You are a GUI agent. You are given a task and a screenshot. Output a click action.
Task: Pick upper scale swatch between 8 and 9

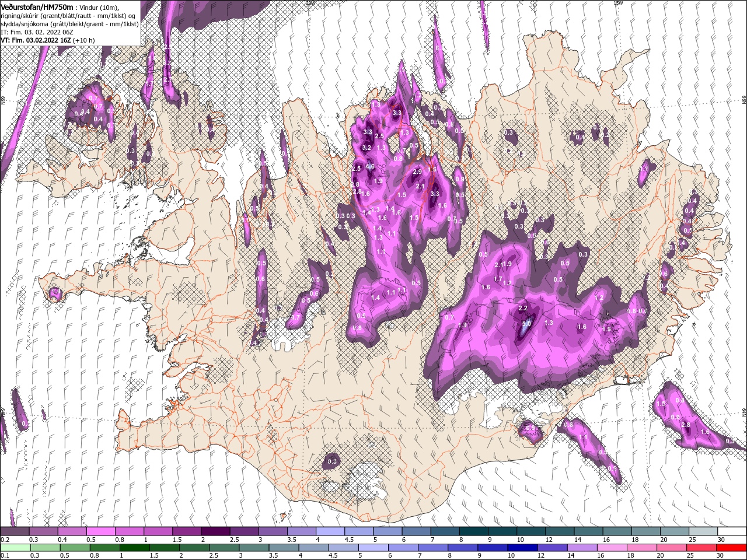tap(473, 531)
